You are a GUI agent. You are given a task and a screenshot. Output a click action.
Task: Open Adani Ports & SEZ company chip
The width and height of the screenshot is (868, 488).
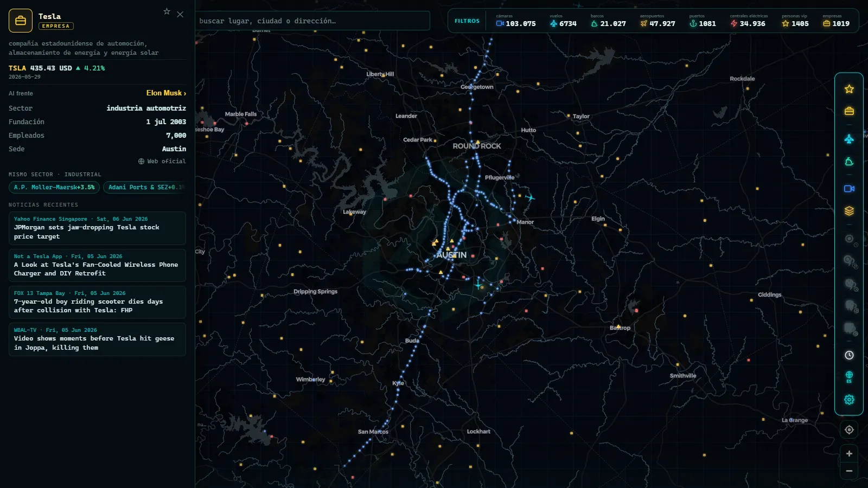click(144, 188)
